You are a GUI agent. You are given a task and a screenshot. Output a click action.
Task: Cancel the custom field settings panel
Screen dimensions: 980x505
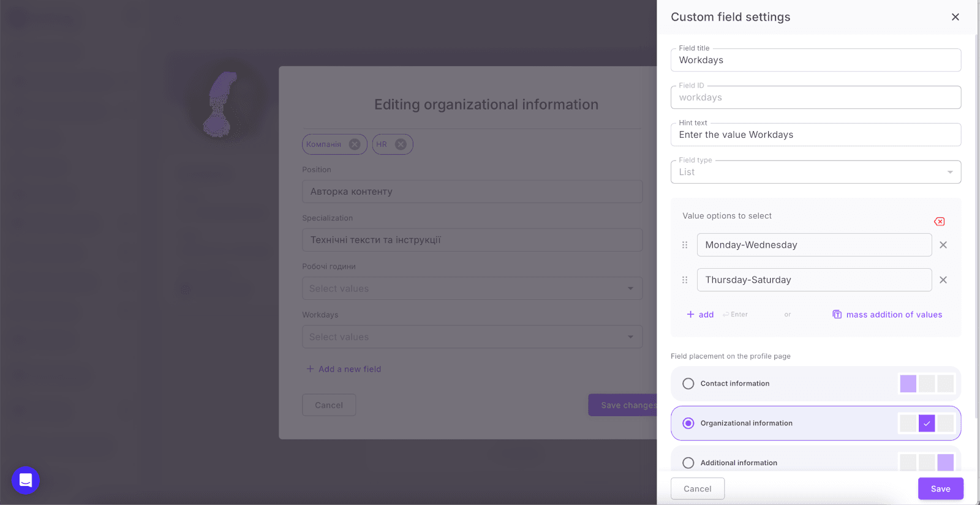(697, 488)
